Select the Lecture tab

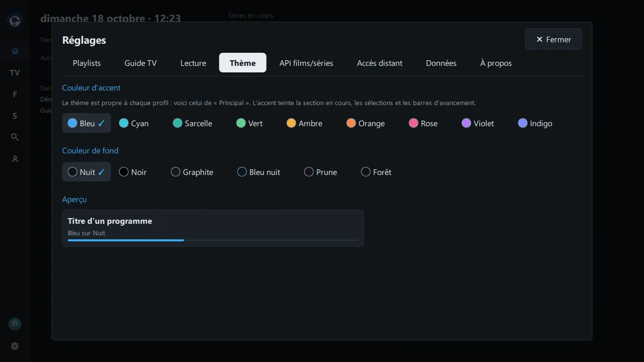pyautogui.click(x=193, y=63)
